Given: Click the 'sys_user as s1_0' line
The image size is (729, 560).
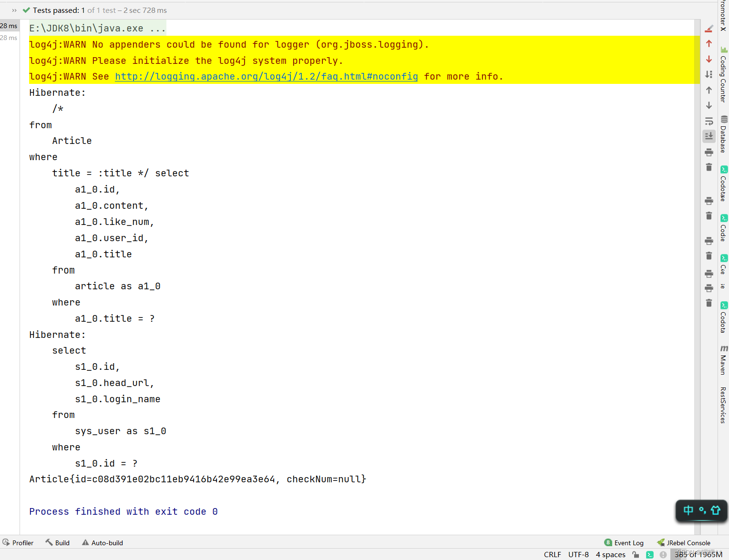Looking at the screenshot, I should pyautogui.click(x=121, y=431).
